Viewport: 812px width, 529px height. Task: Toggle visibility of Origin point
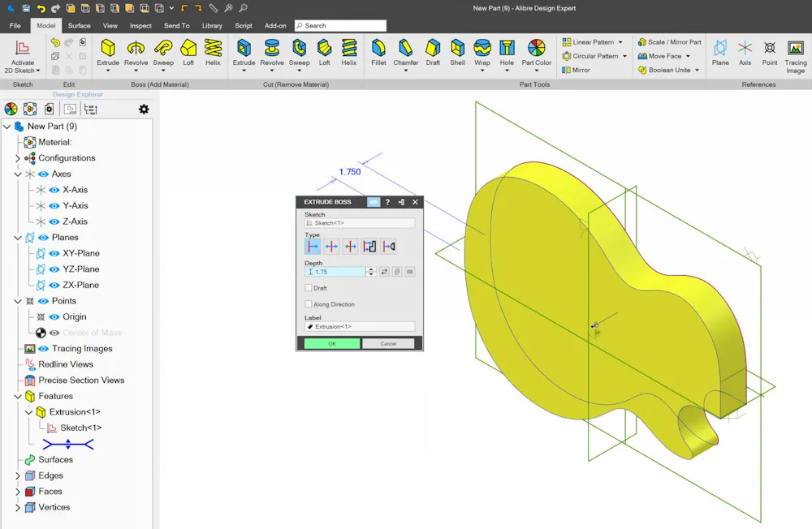(x=54, y=316)
